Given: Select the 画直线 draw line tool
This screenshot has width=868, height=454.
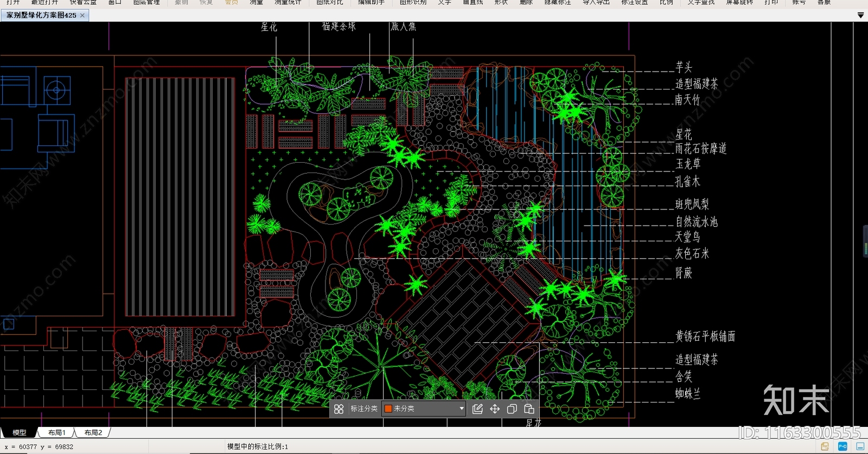Looking at the screenshot, I should (x=473, y=3).
